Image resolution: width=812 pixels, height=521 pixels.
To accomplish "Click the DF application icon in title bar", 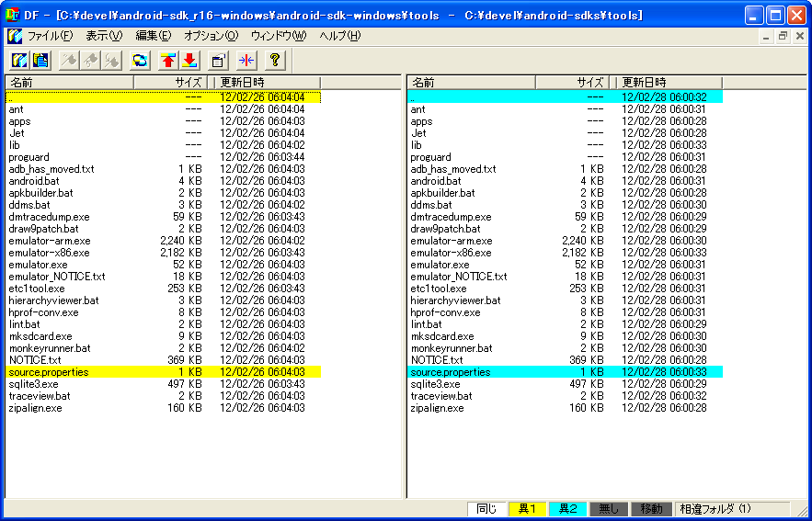I will tap(12, 15).
